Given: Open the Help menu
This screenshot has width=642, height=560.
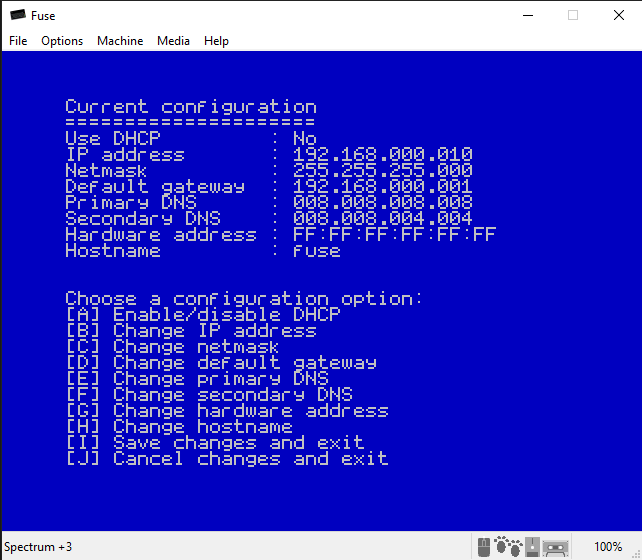Looking at the screenshot, I should [x=216, y=41].
